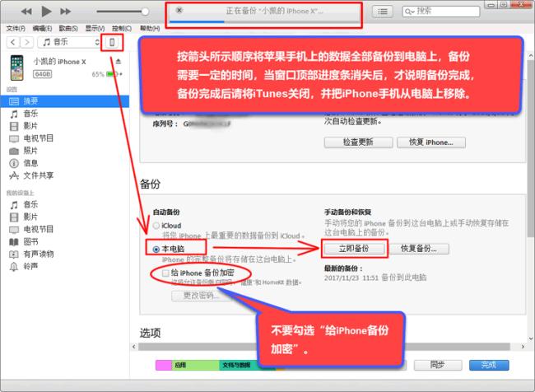The width and height of the screenshot is (535, 392).
Task: Open the 帮助(H) menu
Action: pos(150,28)
